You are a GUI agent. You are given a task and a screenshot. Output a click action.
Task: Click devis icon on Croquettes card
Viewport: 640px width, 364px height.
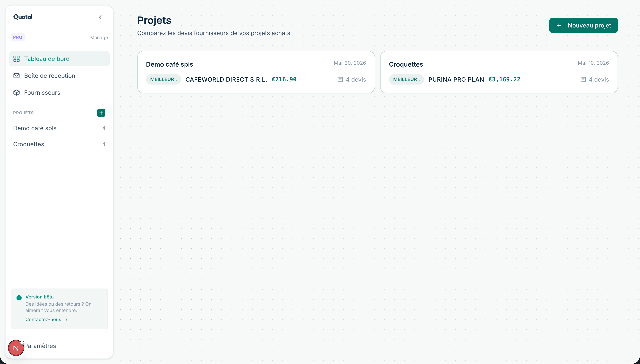click(x=583, y=79)
